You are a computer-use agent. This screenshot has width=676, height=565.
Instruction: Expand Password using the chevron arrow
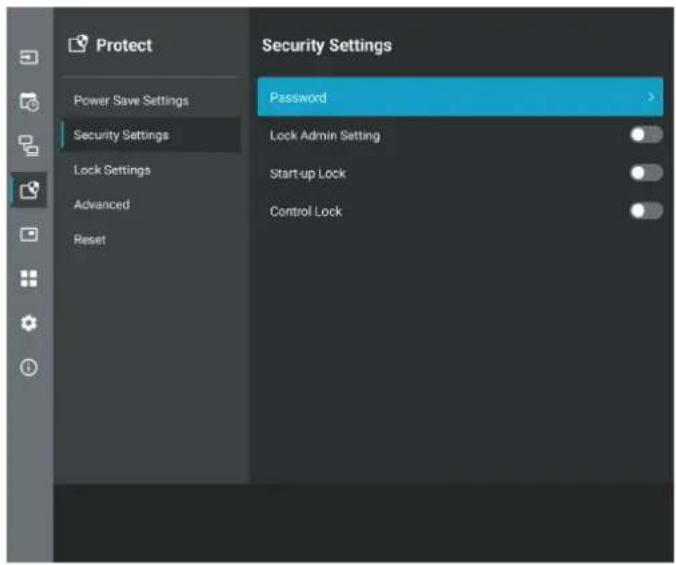pos(651,97)
